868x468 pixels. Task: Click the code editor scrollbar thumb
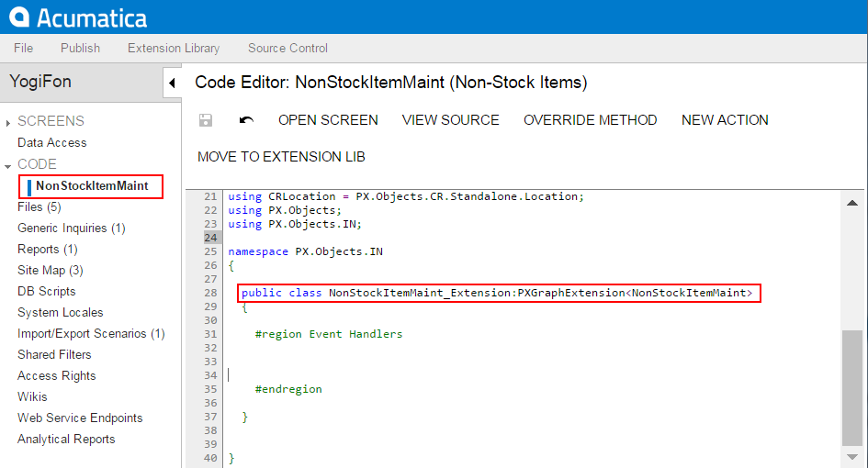click(852, 388)
